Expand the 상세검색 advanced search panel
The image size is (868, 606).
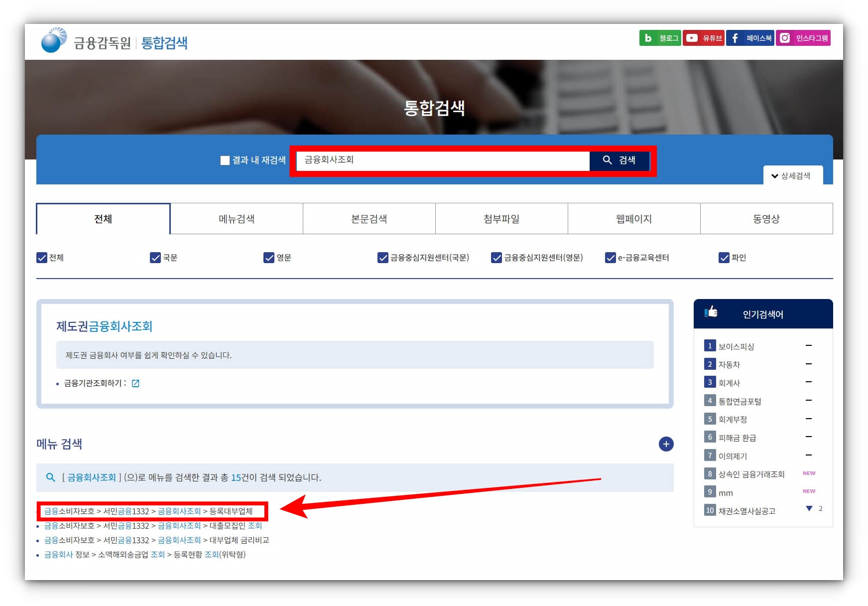pyautogui.click(x=794, y=175)
